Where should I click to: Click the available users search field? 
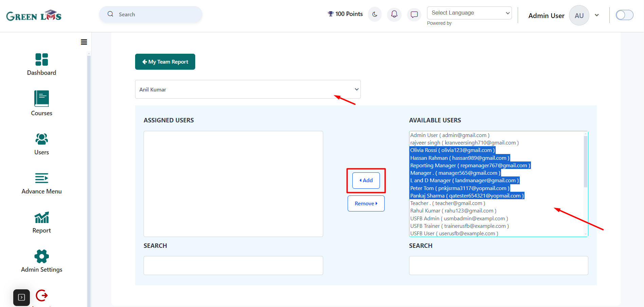498,266
